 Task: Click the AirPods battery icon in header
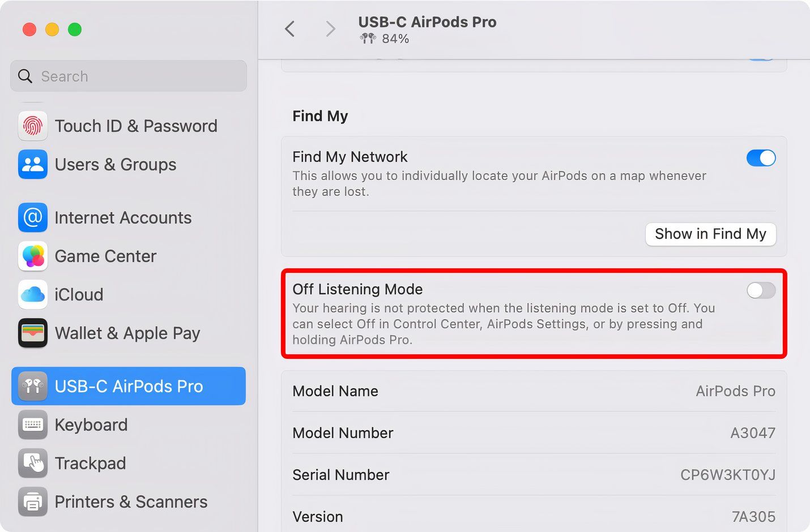pos(368,38)
